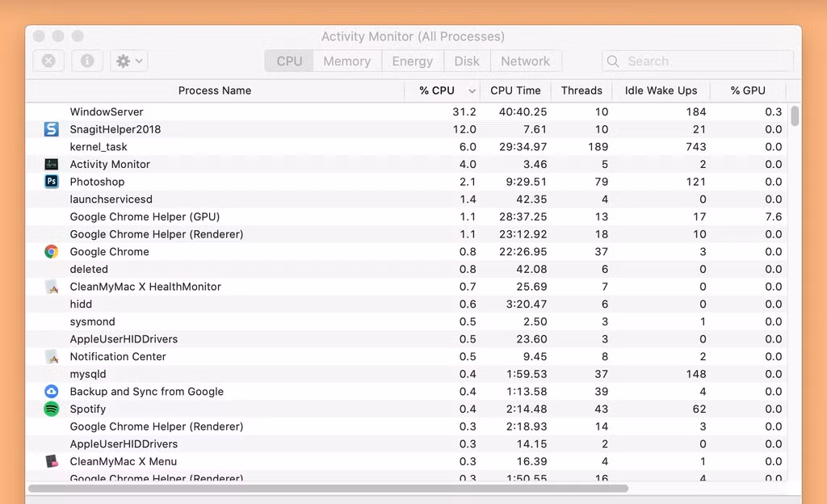The width and height of the screenshot is (827, 504).
Task: Open the Network tab
Action: (526, 61)
